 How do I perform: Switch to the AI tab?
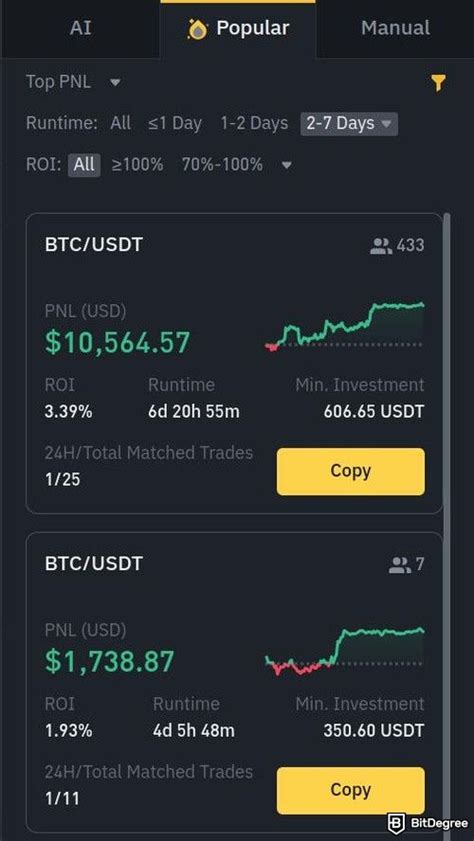point(80,28)
